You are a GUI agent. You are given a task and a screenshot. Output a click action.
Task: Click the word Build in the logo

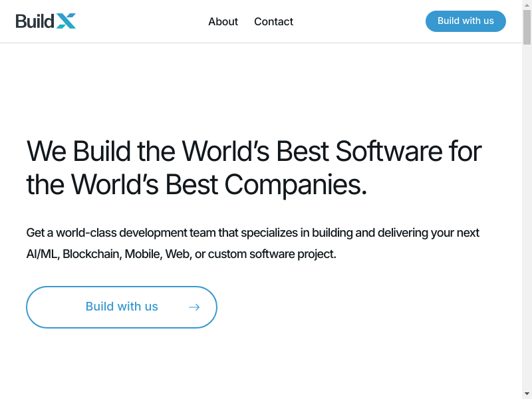pyautogui.click(x=35, y=21)
